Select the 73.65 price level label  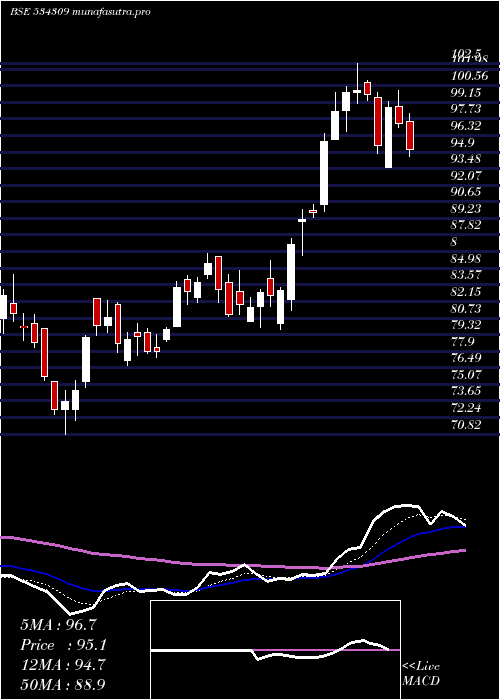466,392
